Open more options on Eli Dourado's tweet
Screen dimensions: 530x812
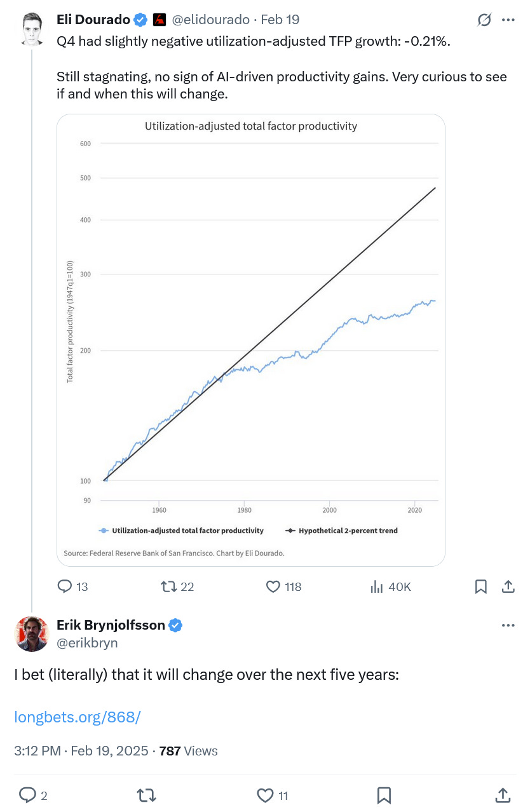tap(508, 20)
